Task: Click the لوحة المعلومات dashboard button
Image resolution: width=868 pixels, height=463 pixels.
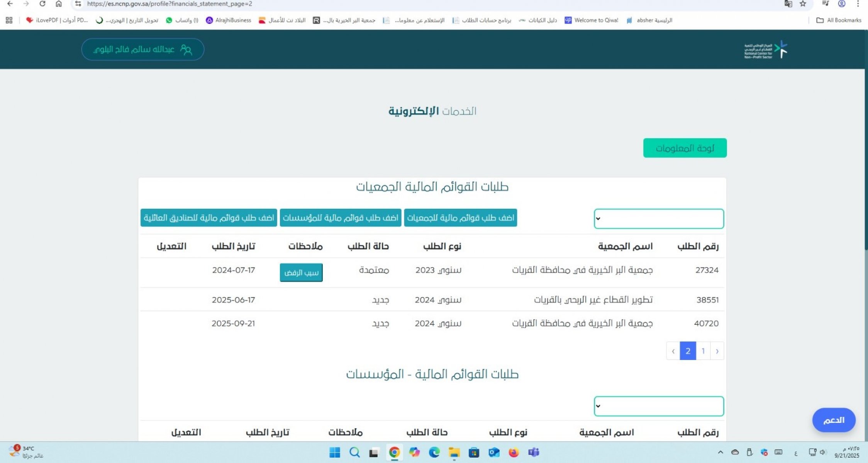Action: click(x=685, y=148)
